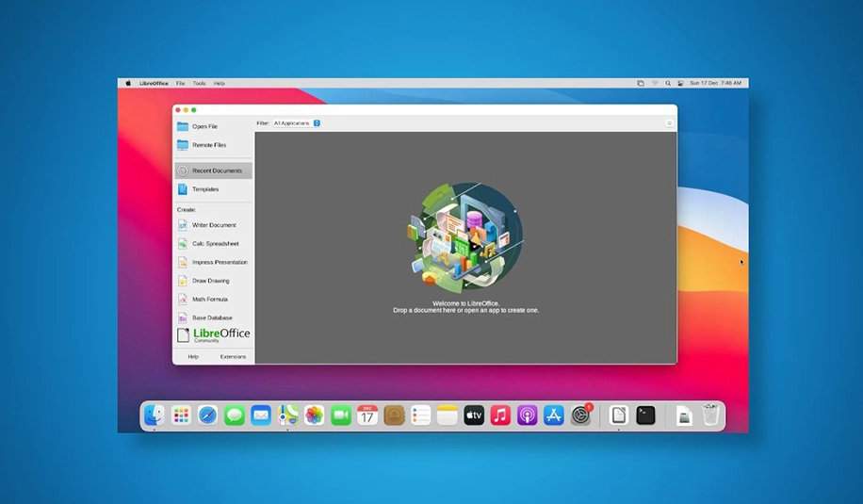Open Reminders from the Dock
This screenshot has height=504, width=863.
click(x=421, y=415)
